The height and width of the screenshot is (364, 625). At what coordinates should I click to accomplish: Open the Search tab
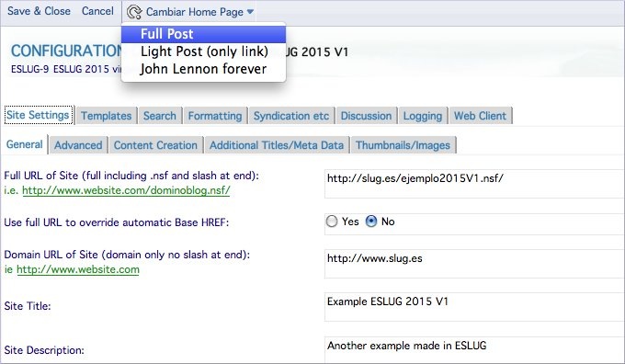pyautogui.click(x=160, y=116)
